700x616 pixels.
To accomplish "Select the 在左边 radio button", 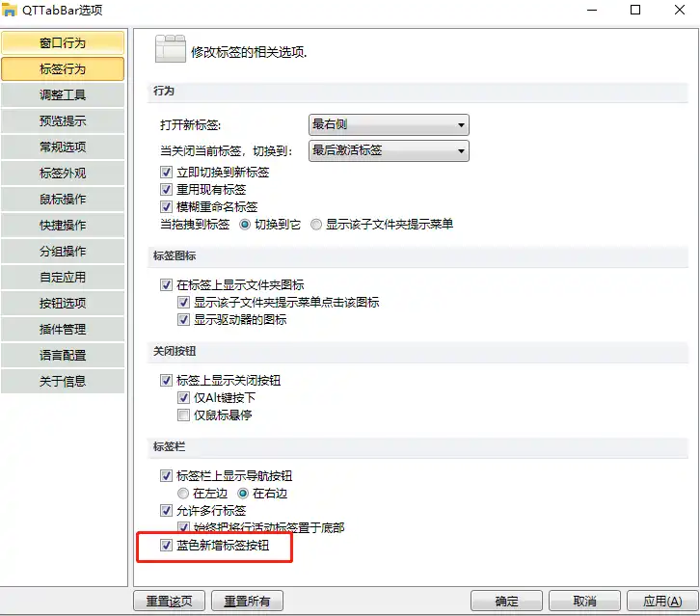I will click(183, 494).
